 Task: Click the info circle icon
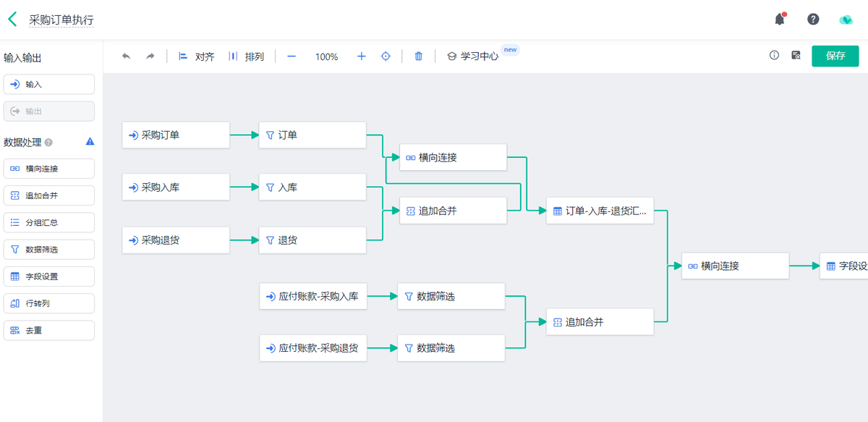point(774,56)
